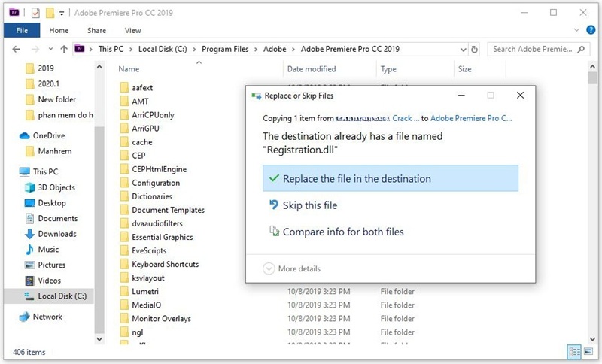The height and width of the screenshot is (364, 602).
Task: Open Network in the navigation pane
Action: [47, 317]
